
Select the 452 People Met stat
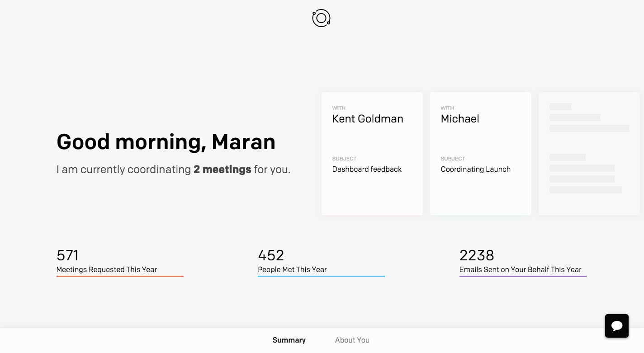[321, 262]
